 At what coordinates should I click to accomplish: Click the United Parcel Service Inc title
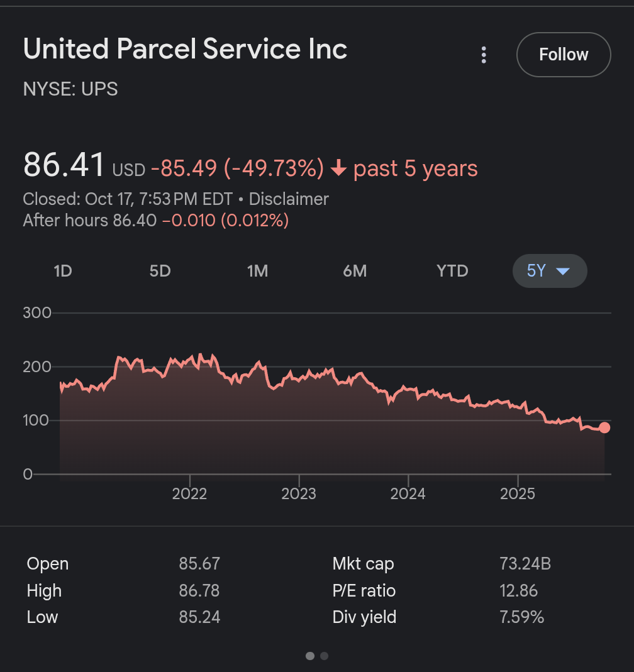pos(185,49)
